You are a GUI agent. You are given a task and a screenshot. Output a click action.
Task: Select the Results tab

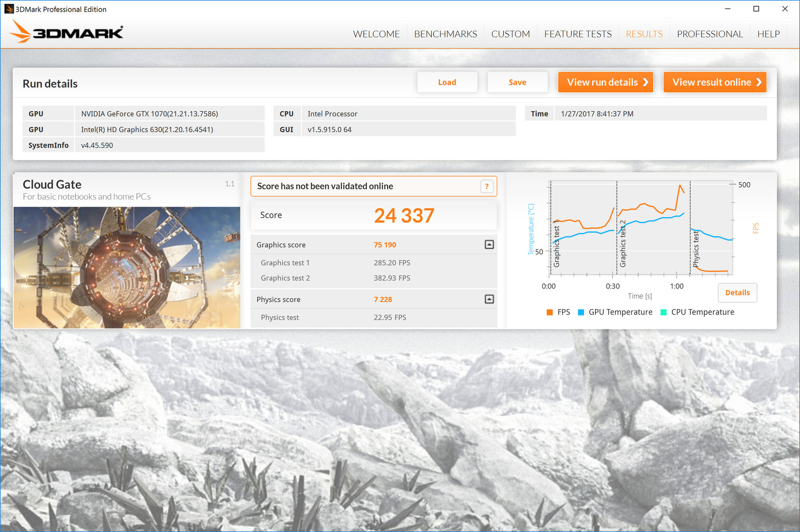coord(644,34)
